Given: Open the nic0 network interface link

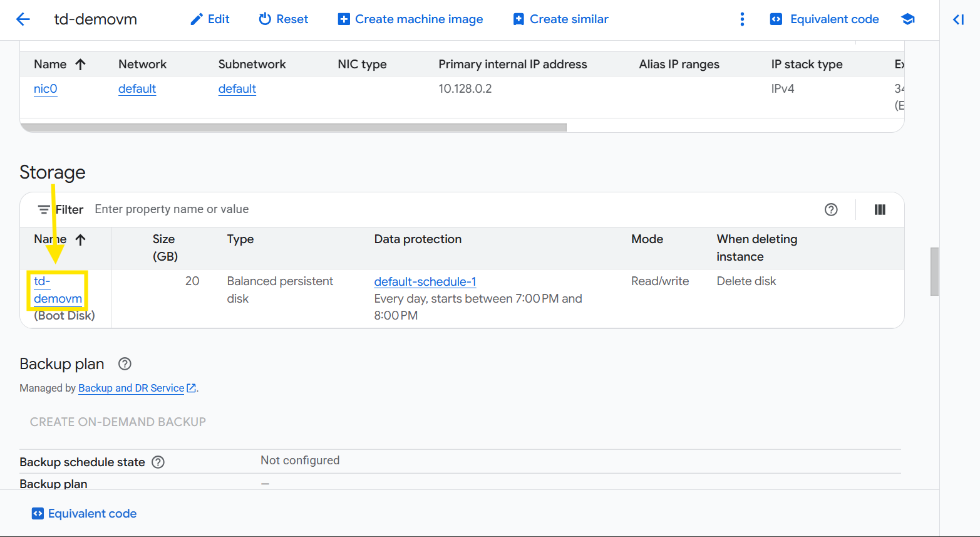Looking at the screenshot, I should pyautogui.click(x=45, y=89).
